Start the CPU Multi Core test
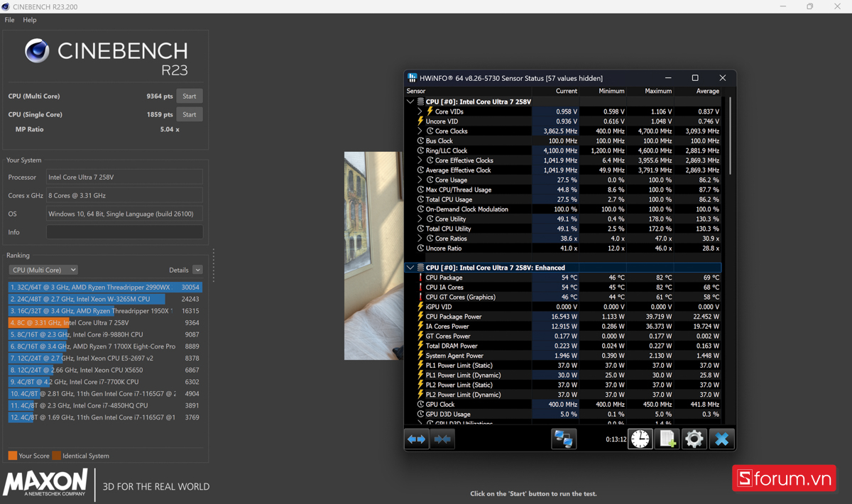Image resolution: width=852 pixels, height=504 pixels. click(x=190, y=96)
